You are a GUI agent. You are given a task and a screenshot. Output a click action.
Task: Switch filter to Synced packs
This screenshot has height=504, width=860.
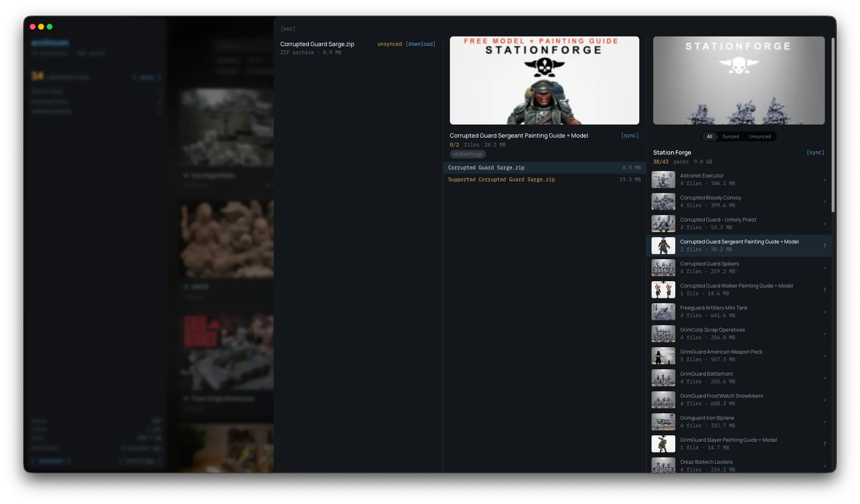click(x=730, y=136)
